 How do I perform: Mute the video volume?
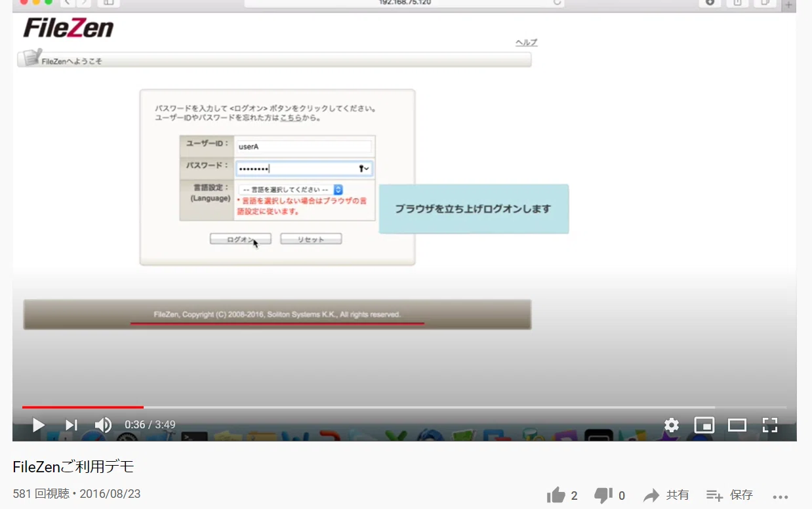click(103, 425)
